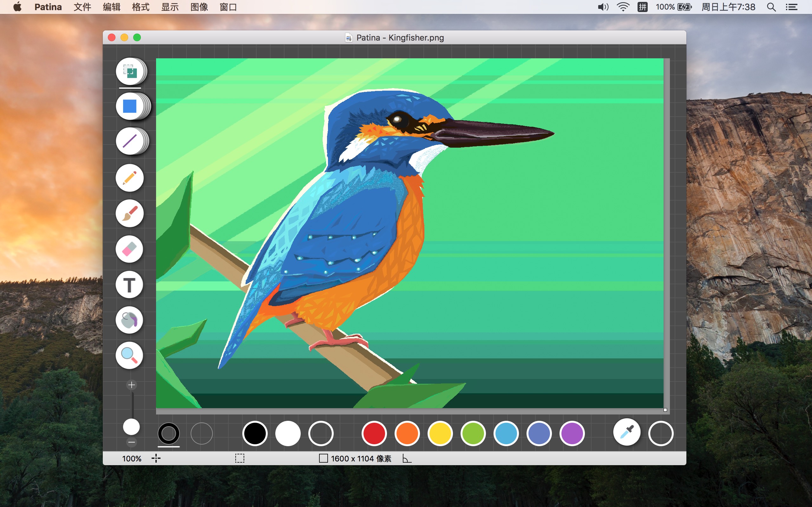Open the 格式 menu
Screen dimensions: 812x507
pos(141,7)
